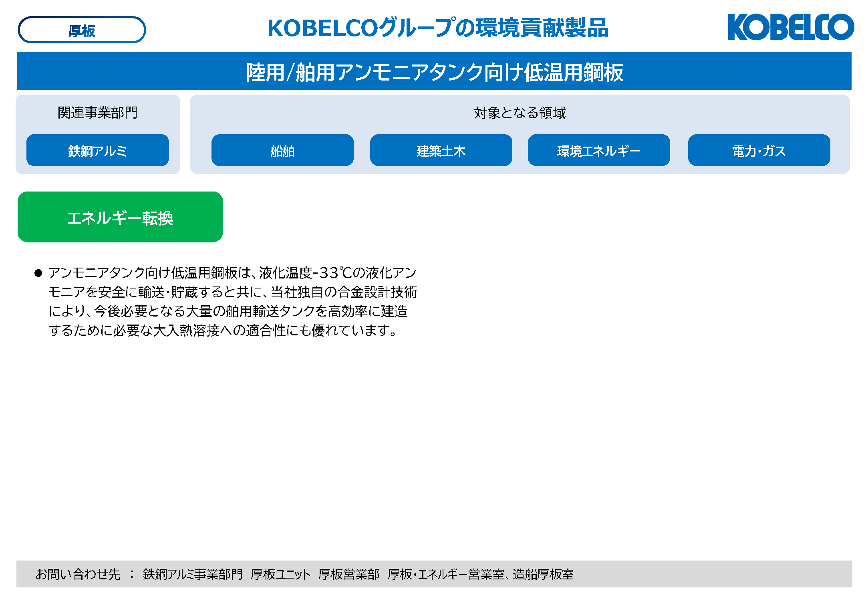Click the green エネルギー転換 tag
The height and width of the screenshot is (601, 868).
(x=120, y=217)
